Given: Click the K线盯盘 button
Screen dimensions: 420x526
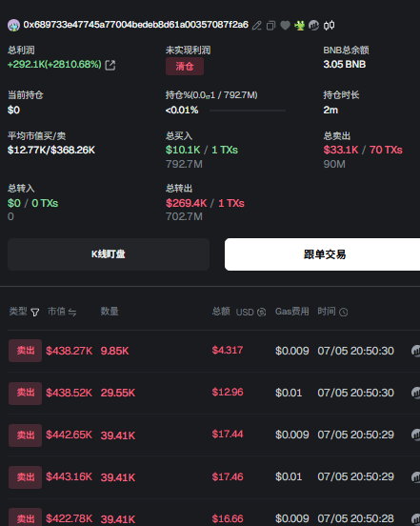Looking at the screenshot, I should click(109, 254).
